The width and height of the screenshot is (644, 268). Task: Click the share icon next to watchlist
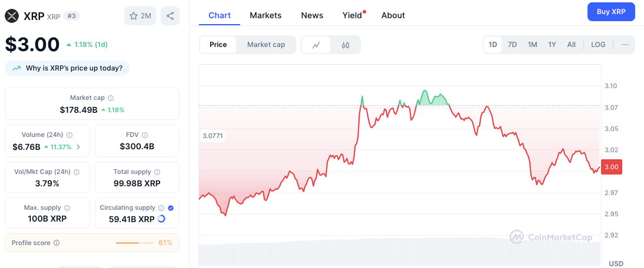(170, 16)
